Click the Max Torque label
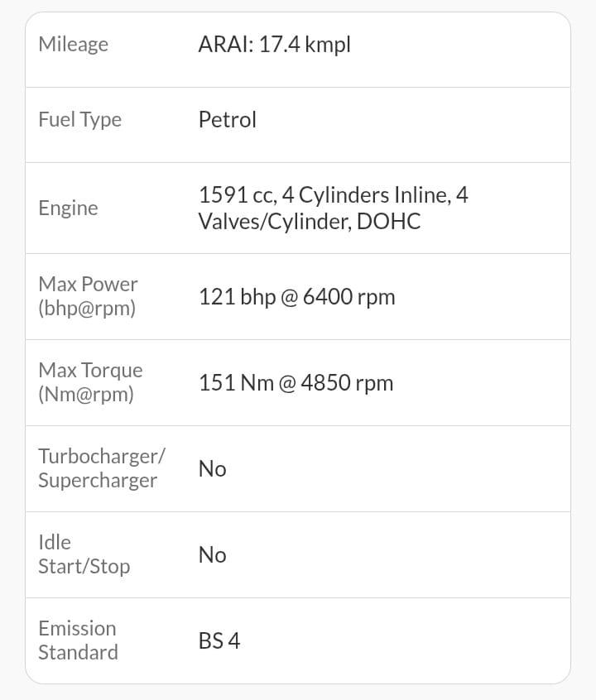The width and height of the screenshot is (596, 700). coord(90,370)
